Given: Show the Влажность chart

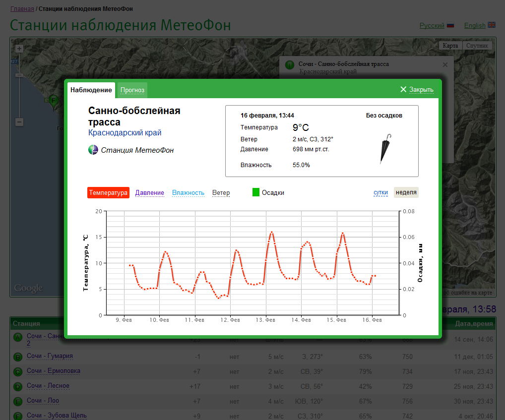Looking at the screenshot, I should (x=188, y=192).
